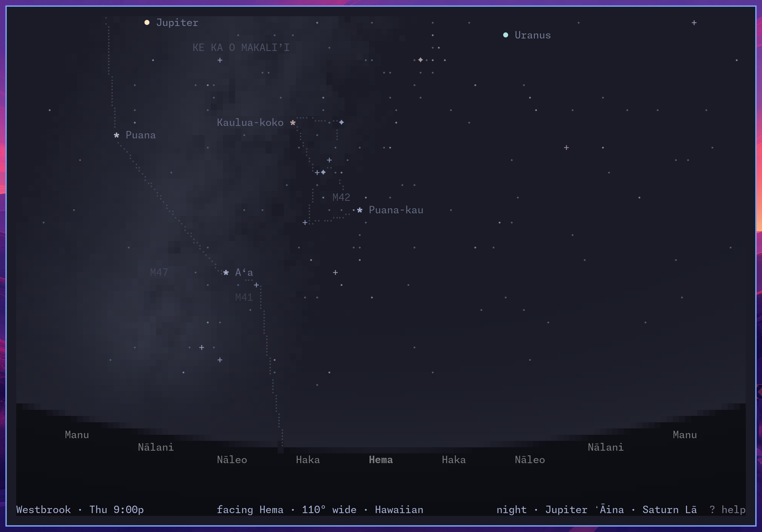Select the Puana-kau star marker

coord(360,210)
